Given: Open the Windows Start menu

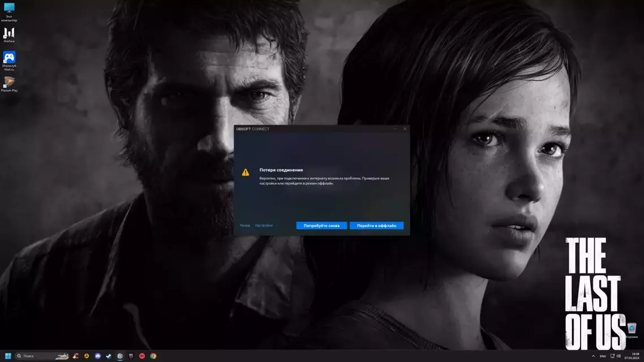Looking at the screenshot, I should (8, 356).
